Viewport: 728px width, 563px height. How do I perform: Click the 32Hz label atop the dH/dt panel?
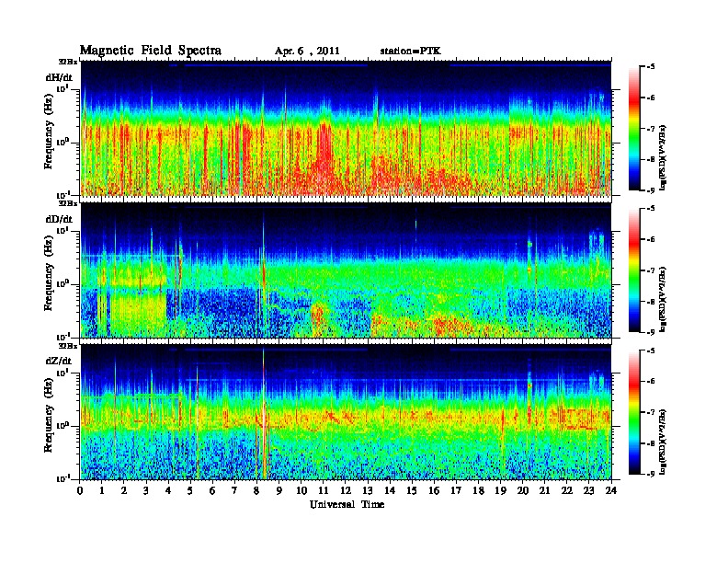(68, 61)
